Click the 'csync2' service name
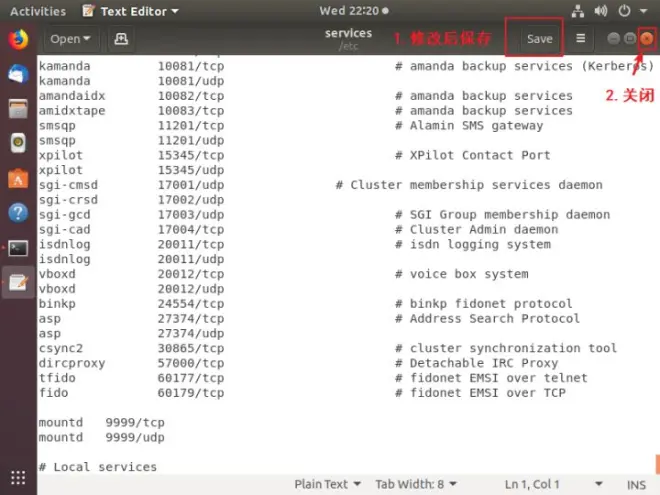The image size is (660, 495). click(61, 349)
